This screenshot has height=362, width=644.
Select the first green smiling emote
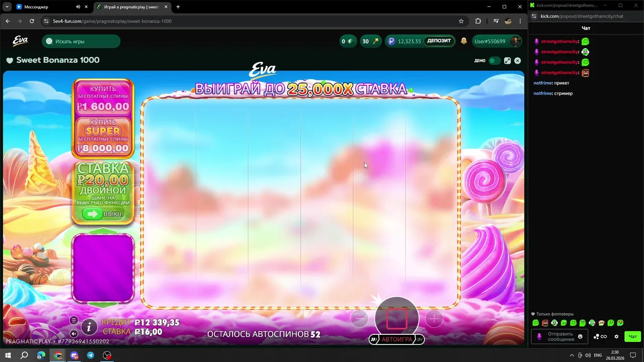535,323
